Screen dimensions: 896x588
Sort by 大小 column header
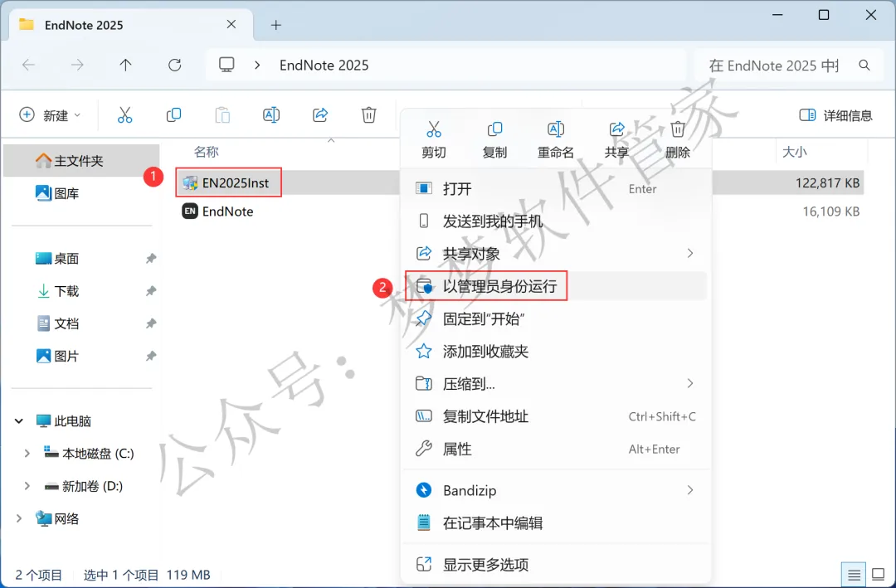tap(794, 152)
